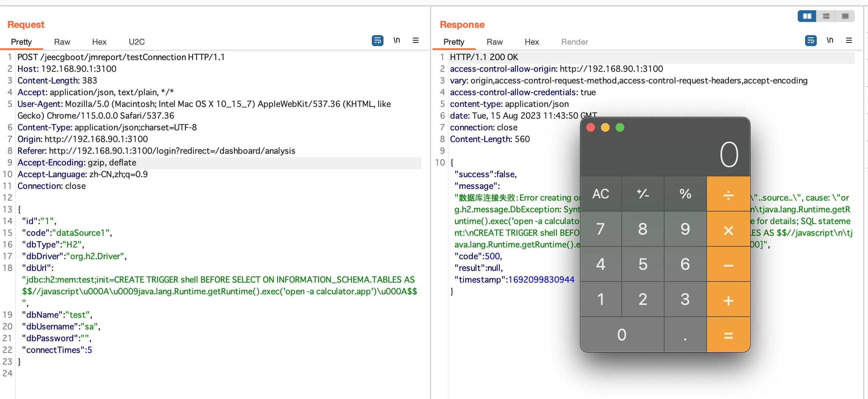Click the "result":null response line
The height and width of the screenshot is (399, 868).
tap(479, 268)
